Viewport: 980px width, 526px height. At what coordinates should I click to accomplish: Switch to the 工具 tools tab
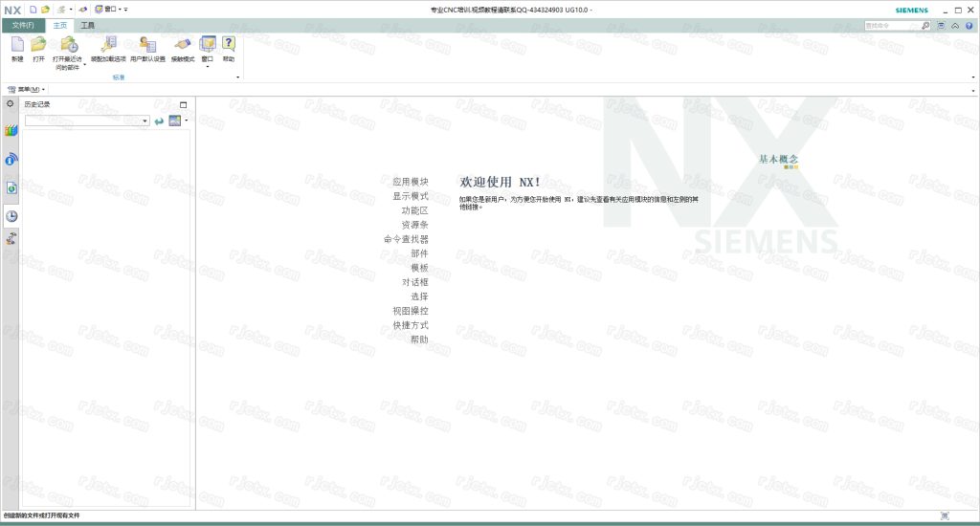tap(87, 25)
